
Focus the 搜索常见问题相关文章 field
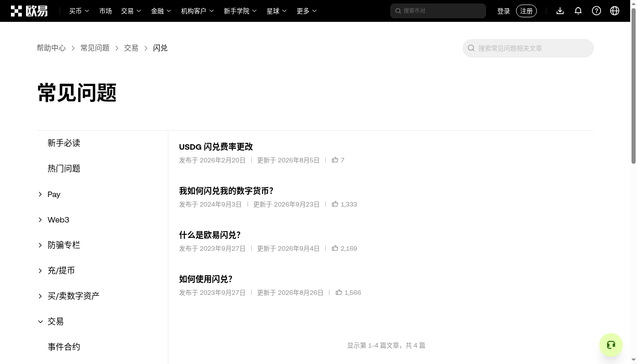pos(528,48)
